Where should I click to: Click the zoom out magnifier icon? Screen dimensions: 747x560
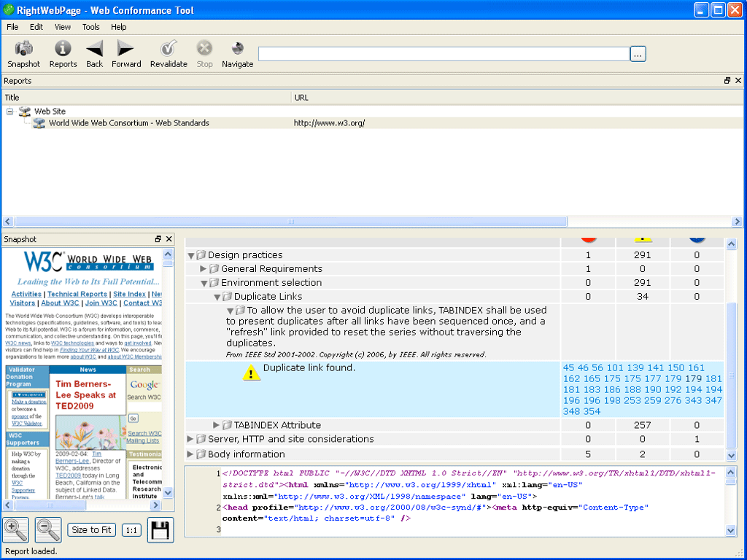pyautogui.click(x=48, y=529)
